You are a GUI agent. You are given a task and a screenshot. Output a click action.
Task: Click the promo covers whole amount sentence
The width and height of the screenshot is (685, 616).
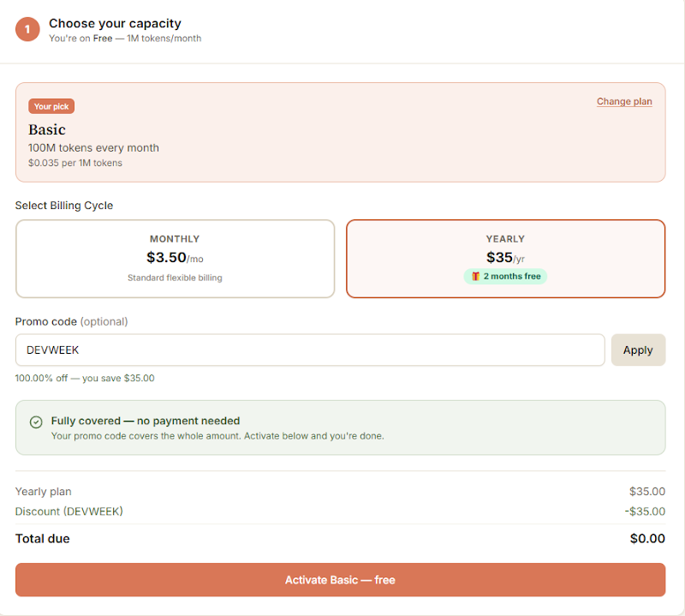(217, 436)
